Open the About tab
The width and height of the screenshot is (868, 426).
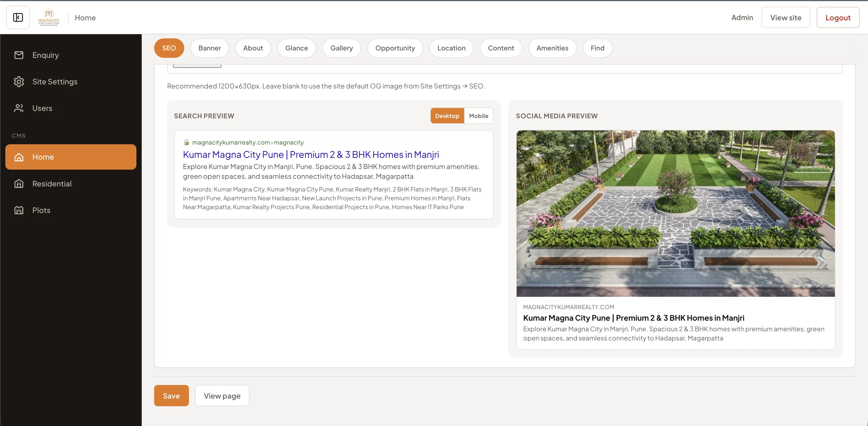[253, 48]
